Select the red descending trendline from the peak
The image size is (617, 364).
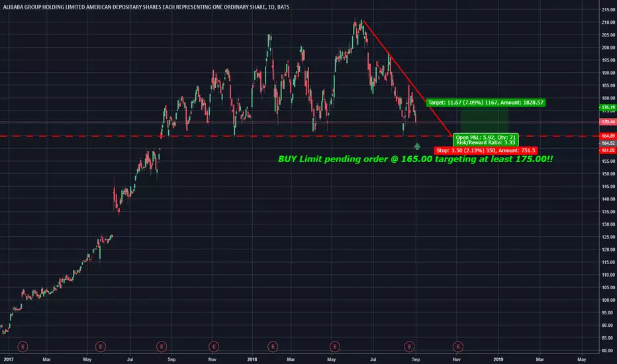[407, 78]
